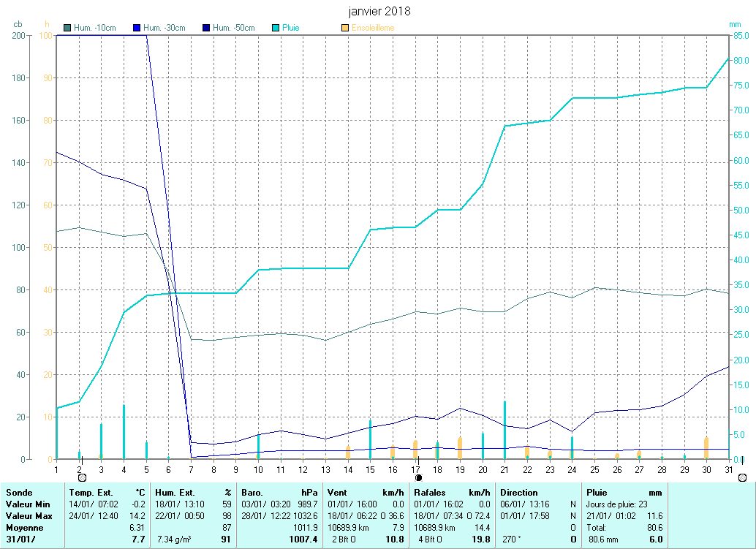Click the mm unit label on right axis
This screenshot has width=756, height=549.
pyautogui.click(x=735, y=24)
